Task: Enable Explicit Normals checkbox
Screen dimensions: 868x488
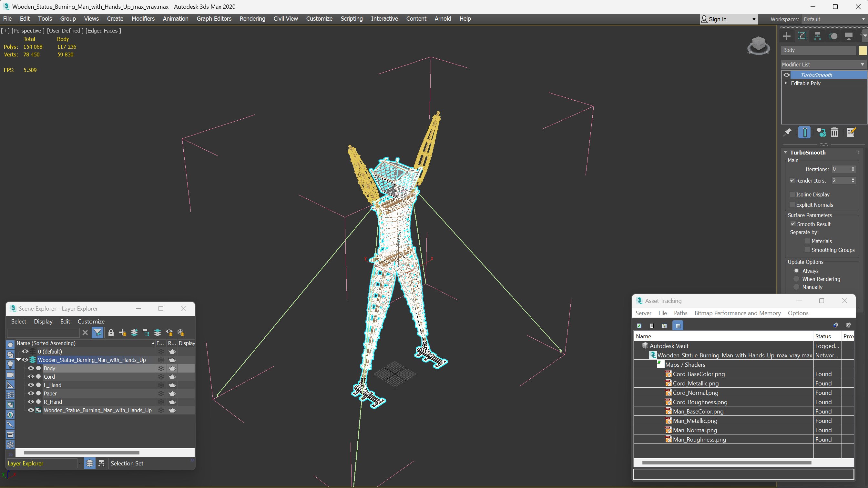Action: 792,205
